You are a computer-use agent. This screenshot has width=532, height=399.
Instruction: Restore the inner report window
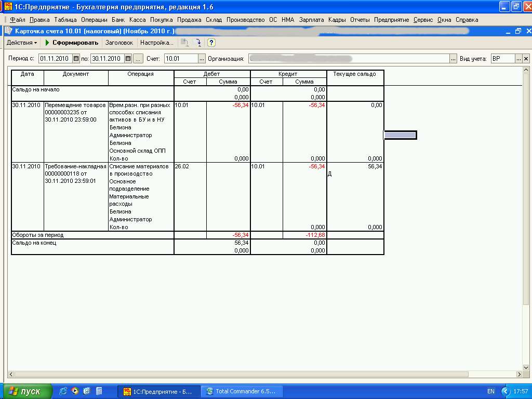point(518,31)
